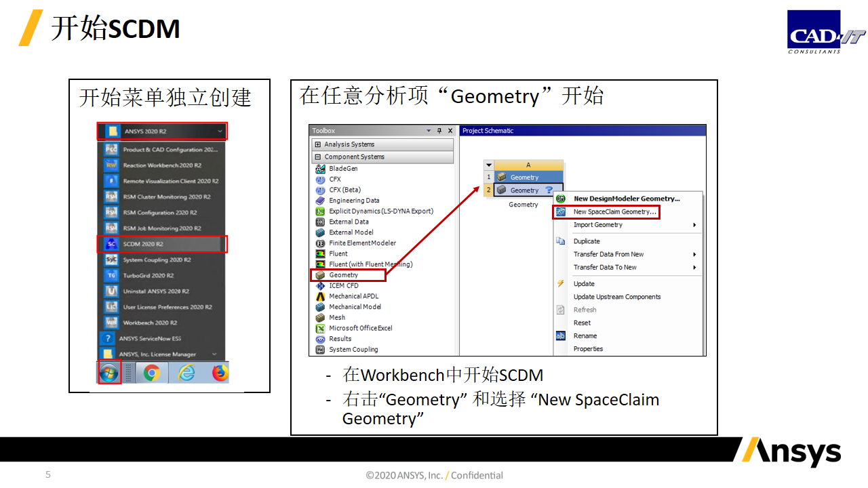
Task: Open Firefox from the taskbar
Action: tap(220, 373)
